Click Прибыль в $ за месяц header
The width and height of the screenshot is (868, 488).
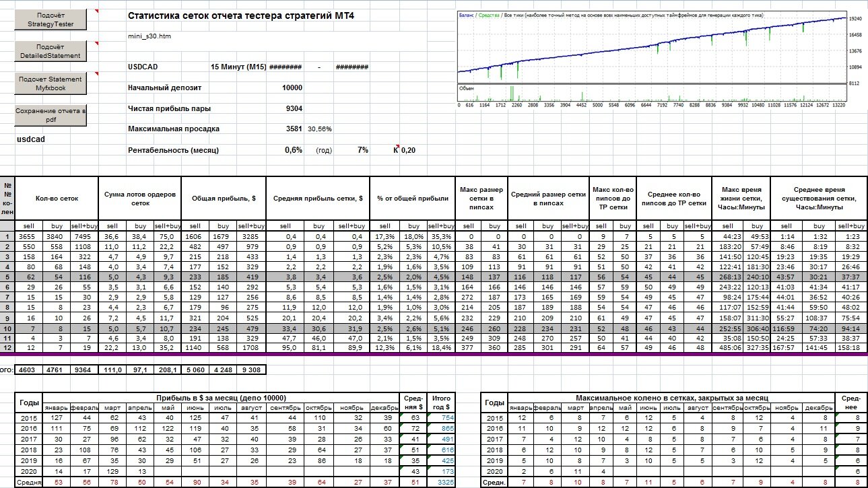pos(220,398)
